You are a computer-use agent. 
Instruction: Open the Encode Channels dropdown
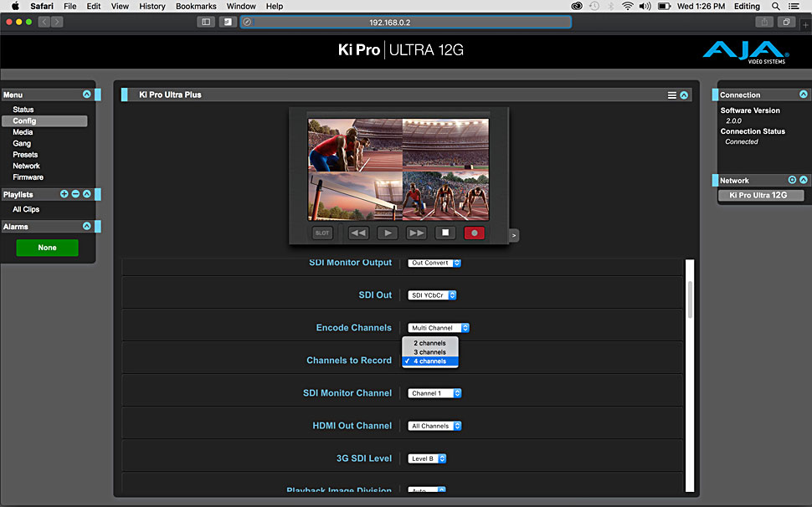pos(439,328)
